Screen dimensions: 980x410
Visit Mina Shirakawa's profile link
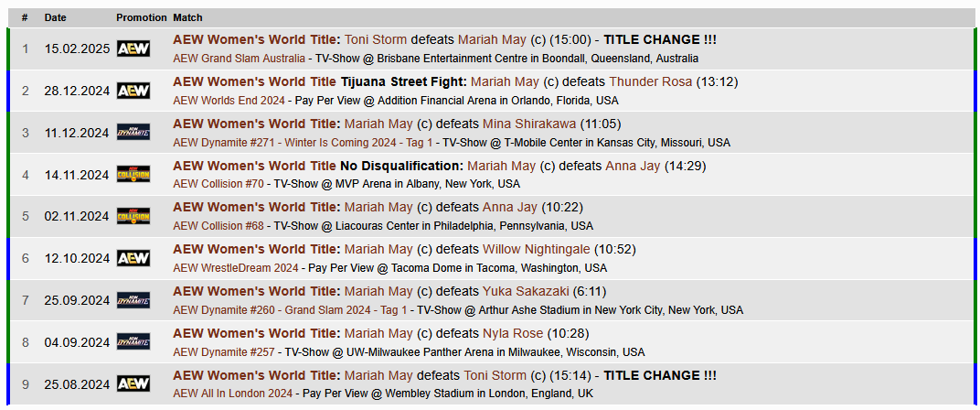538,124
